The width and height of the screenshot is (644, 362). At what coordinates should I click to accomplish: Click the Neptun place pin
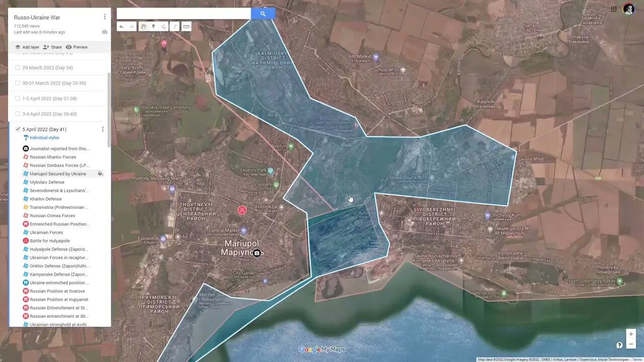pos(291,147)
